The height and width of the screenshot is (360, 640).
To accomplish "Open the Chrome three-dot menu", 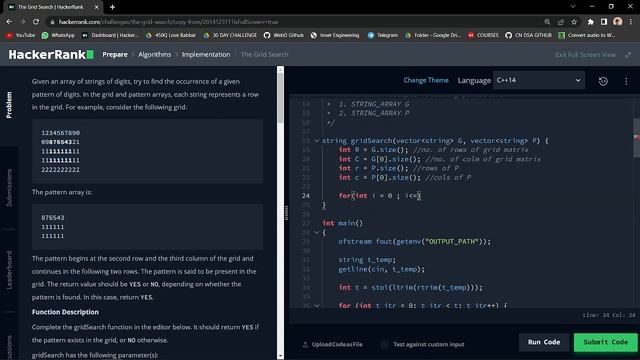I will [x=631, y=22].
